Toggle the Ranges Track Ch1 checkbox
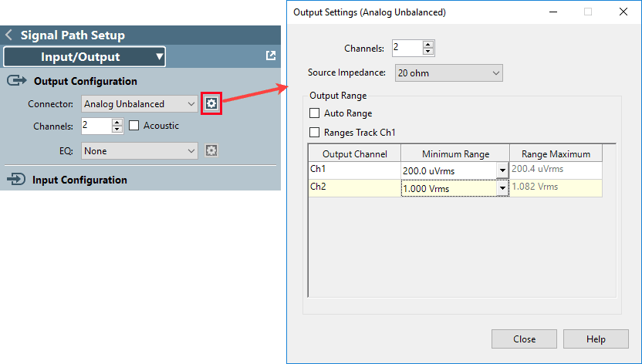 [x=314, y=133]
